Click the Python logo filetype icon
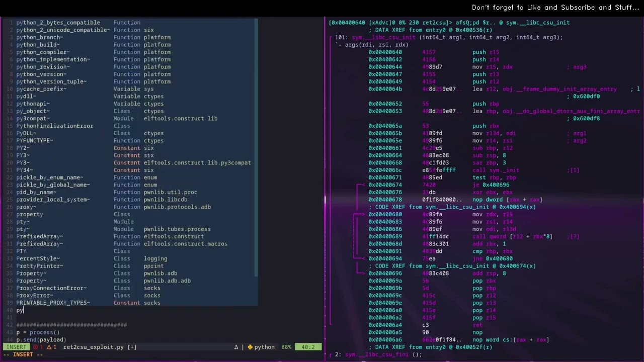The width and height of the screenshot is (644, 362). (x=250, y=347)
